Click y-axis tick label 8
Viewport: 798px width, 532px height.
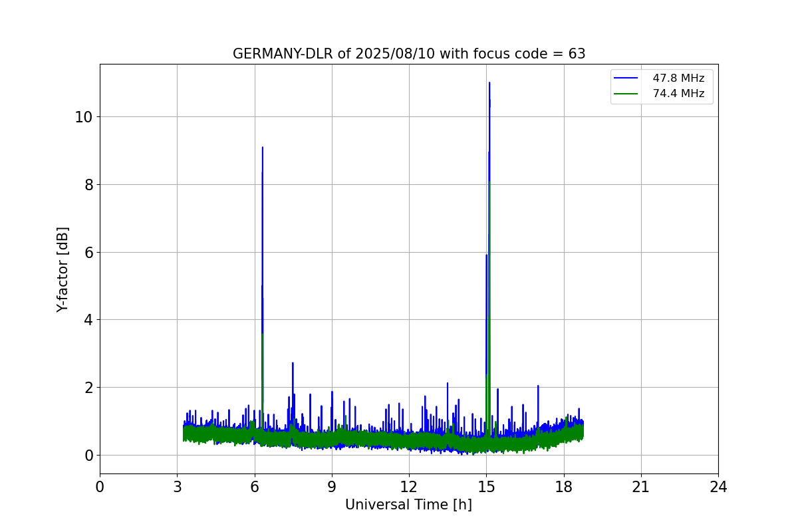pos(88,185)
